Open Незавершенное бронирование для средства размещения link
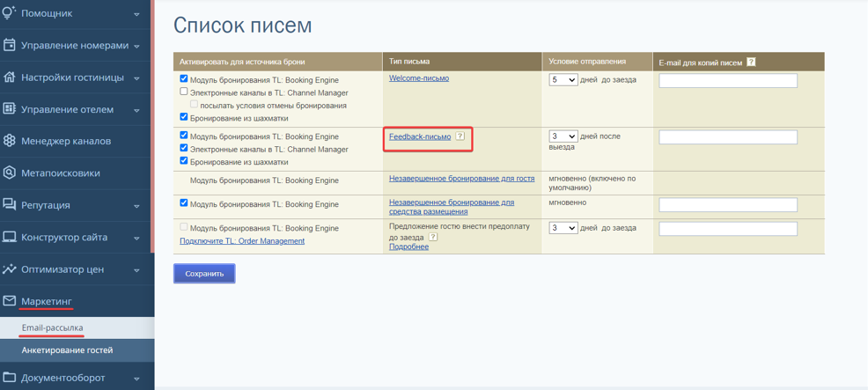The image size is (868, 390). pos(452,207)
